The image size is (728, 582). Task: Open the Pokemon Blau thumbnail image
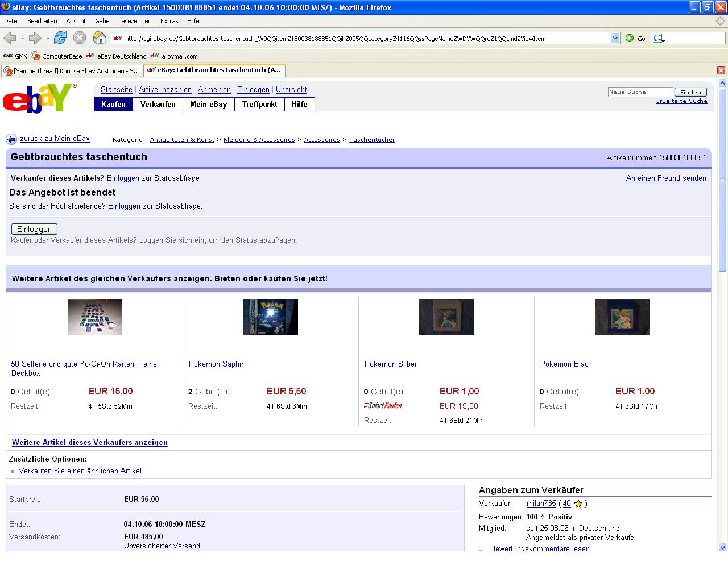click(622, 317)
